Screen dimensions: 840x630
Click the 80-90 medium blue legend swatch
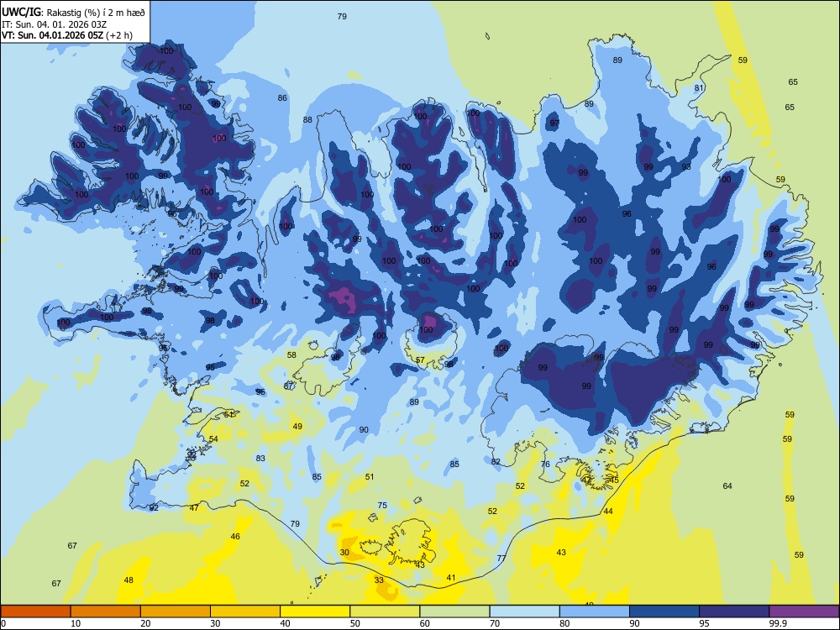pyautogui.click(x=595, y=612)
